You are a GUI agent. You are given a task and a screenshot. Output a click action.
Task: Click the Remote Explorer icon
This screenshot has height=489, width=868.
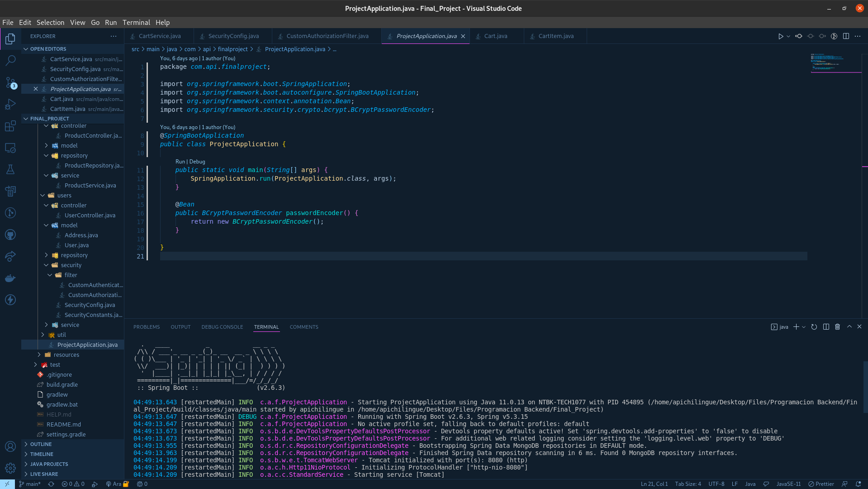pos(10,148)
